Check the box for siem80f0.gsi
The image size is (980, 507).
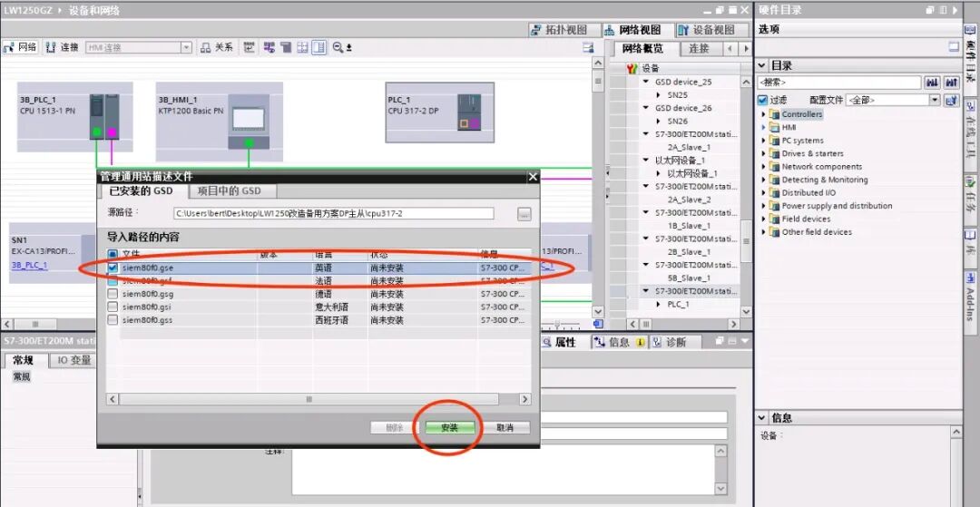[x=113, y=307]
